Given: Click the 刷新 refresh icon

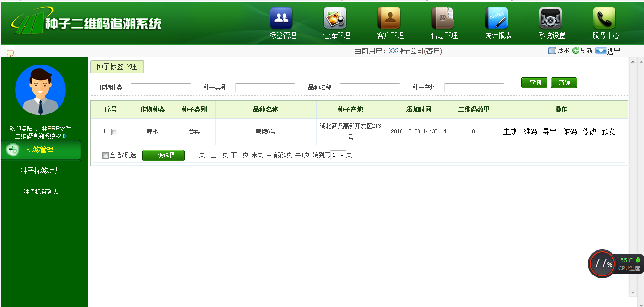Looking at the screenshot, I should point(575,50).
